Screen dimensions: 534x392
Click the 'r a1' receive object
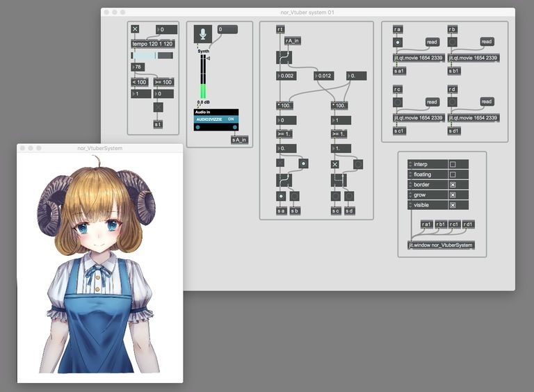point(426,224)
